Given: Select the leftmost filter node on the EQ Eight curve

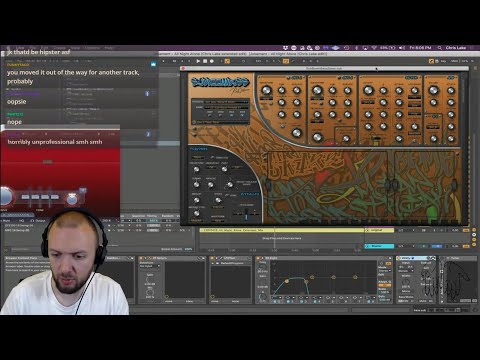Looking at the screenshot, I should 287,282.
